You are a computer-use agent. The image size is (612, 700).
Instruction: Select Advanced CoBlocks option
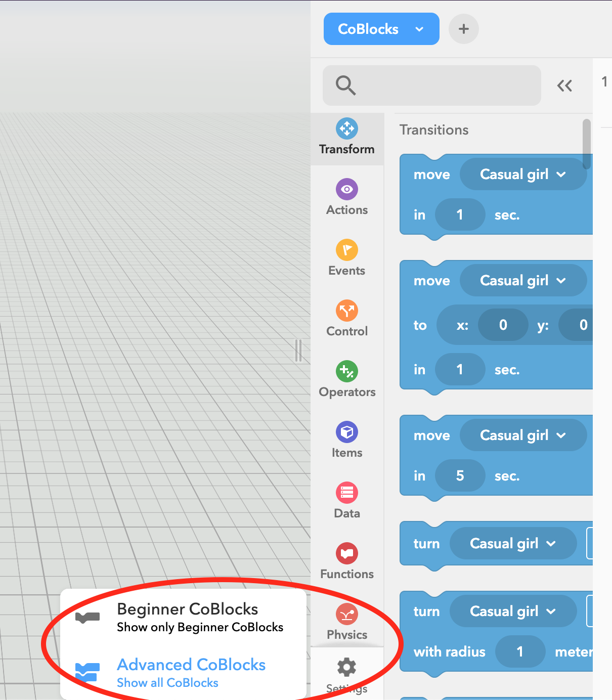point(184,673)
